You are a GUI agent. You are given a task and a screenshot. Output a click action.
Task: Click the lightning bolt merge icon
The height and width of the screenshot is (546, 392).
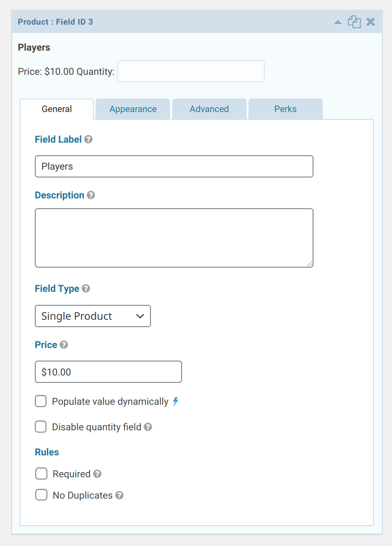pyautogui.click(x=176, y=401)
